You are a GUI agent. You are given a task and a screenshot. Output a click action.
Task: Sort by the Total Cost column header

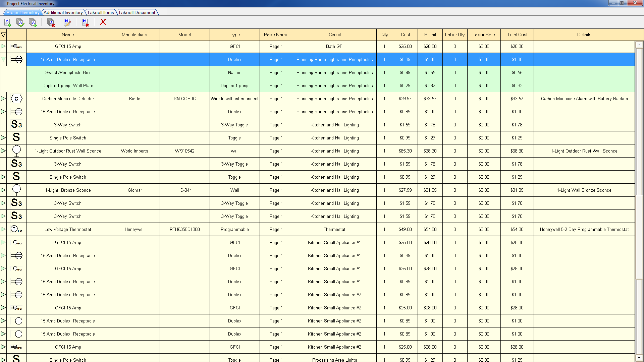pyautogui.click(x=517, y=35)
